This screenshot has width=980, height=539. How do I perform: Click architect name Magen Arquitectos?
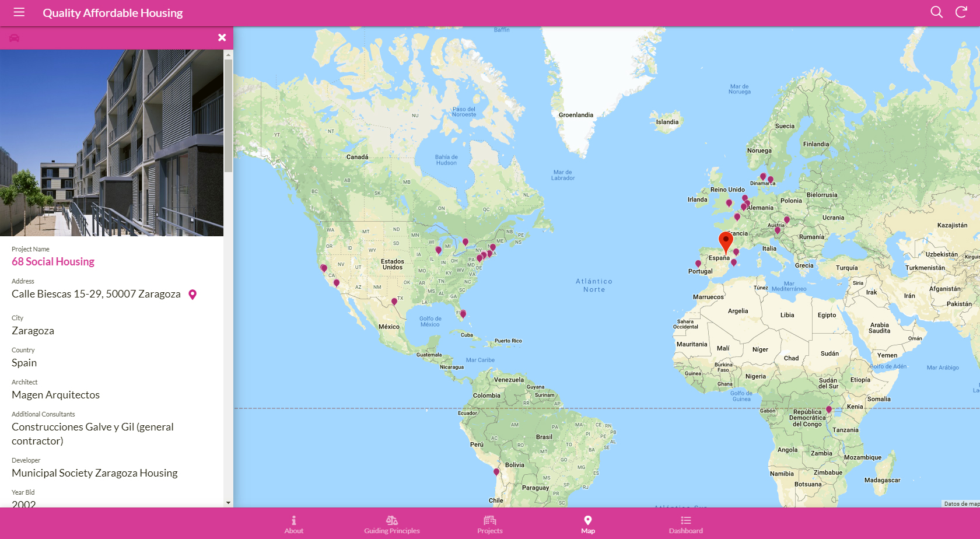pos(55,395)
